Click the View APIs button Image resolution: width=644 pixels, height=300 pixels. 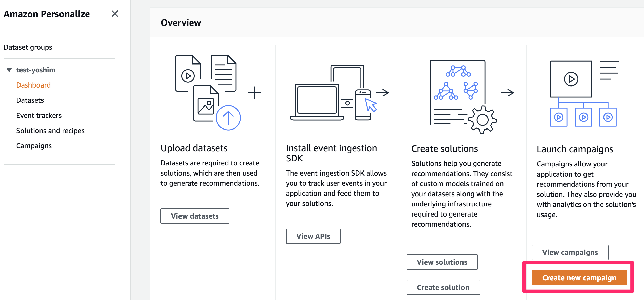click(x=313, y=236)
